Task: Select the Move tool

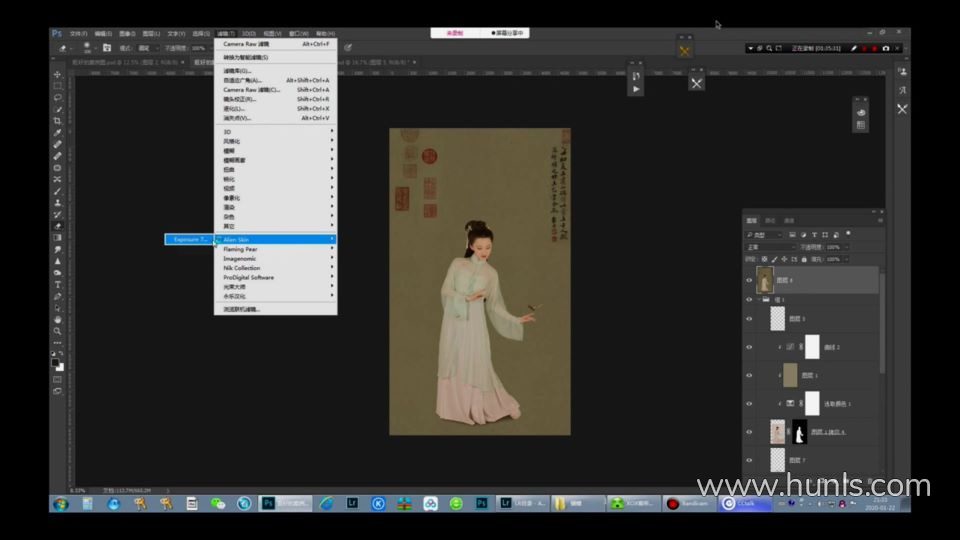Action: coord(58,75)
